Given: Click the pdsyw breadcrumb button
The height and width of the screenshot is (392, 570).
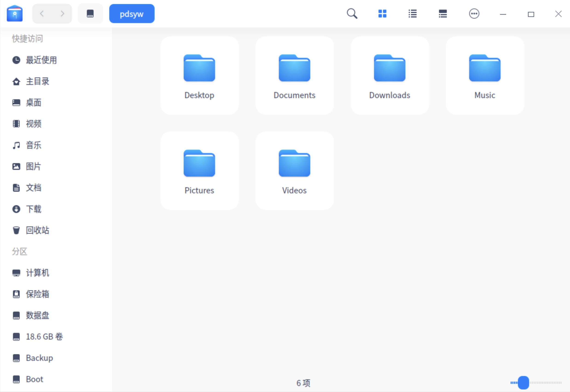Looking at the screenshot, I should [132, 14].
